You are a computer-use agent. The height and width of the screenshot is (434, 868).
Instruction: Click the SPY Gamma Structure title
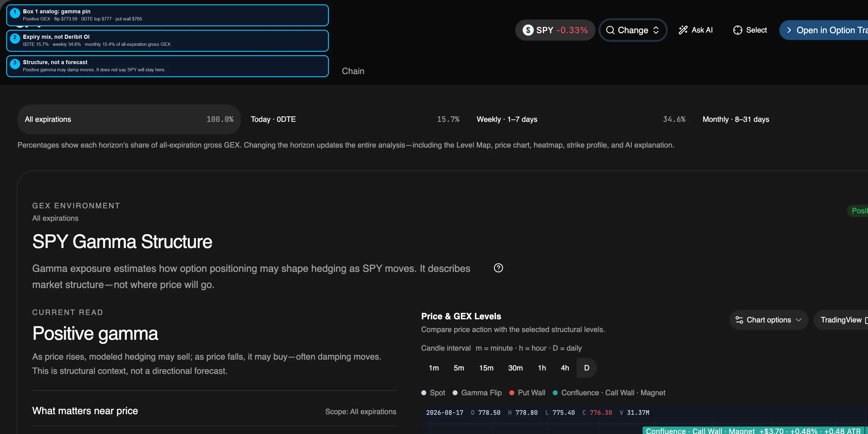tap(122, 241)
